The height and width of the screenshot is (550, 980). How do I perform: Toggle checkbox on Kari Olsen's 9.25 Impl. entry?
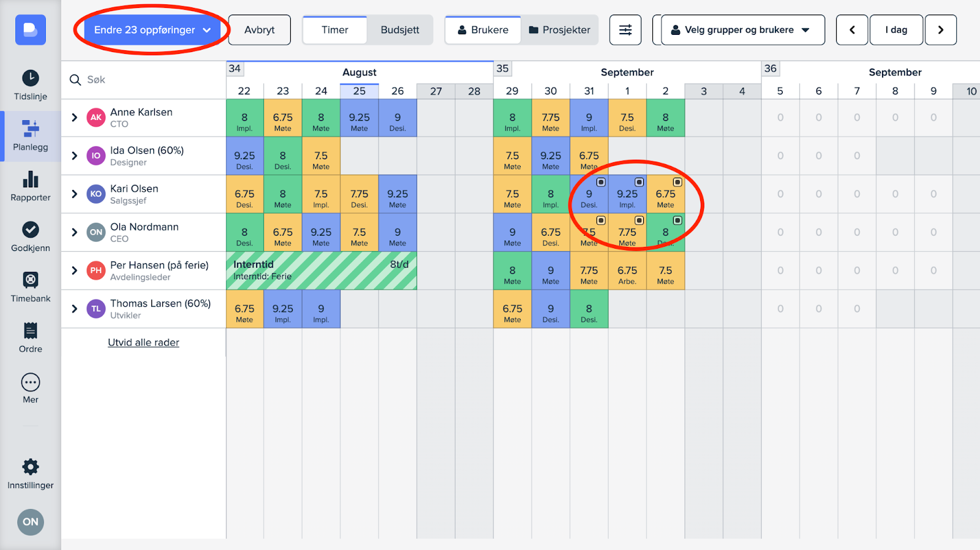[x=639, y=183]
